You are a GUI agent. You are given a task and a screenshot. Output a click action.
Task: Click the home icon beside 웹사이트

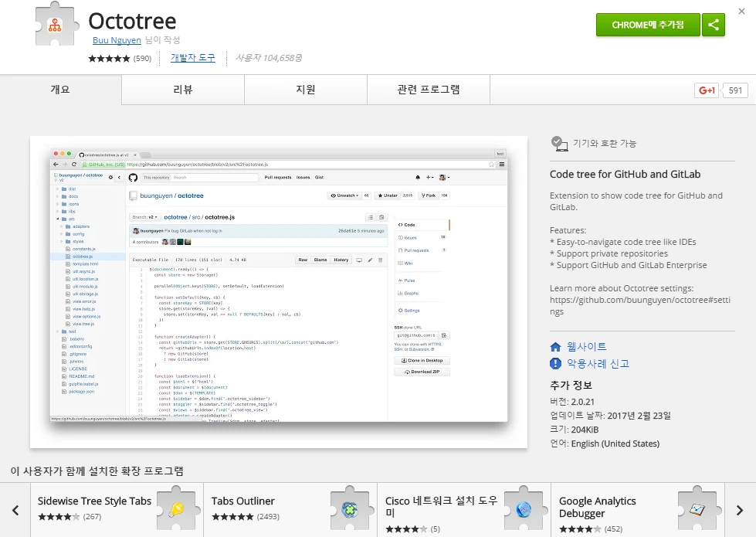(555, 347)
